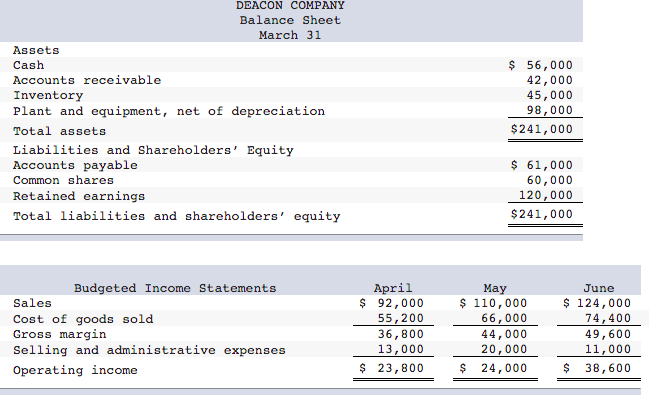The width and height of the screenshot is (659, 414).
Task: Click the Cash row label
Action: 29,66
